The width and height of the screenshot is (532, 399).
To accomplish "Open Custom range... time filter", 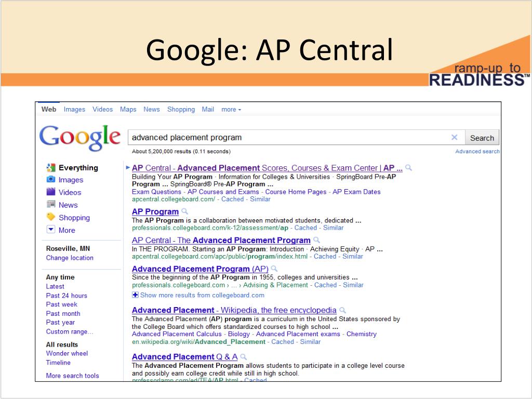I will click(70, 331).
